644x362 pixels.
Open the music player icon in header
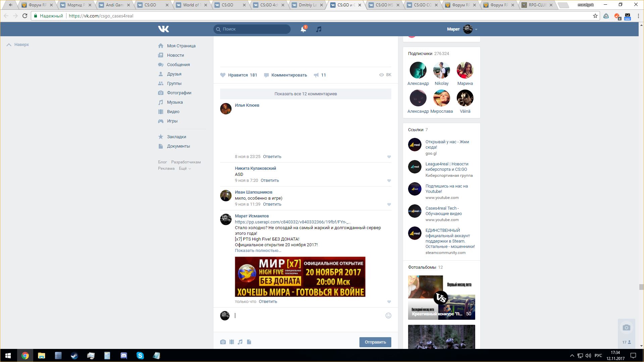[x=319, y=29]
